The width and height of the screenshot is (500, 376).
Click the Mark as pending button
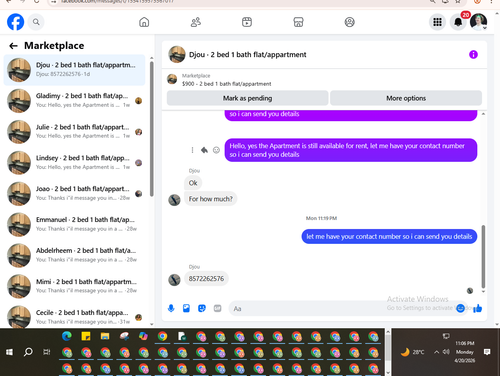click(247, 98)
